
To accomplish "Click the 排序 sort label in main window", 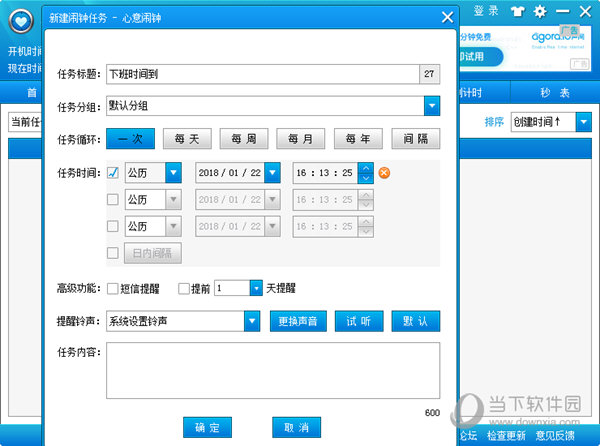I will point(494,122).
